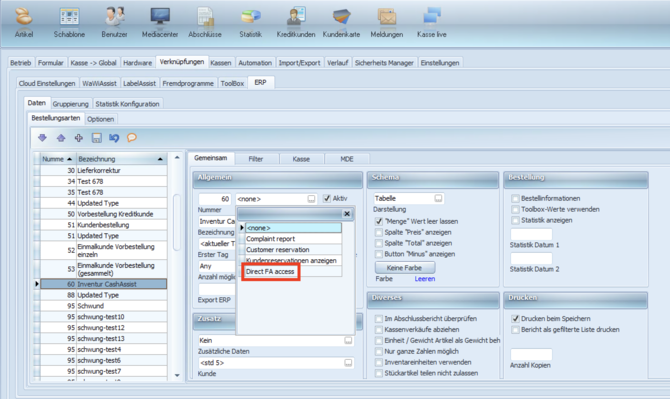Open the Statistik Konfiguration tab
Image resolution: width=670 pixels, height=399 pixels.
(x=127, y=104)
